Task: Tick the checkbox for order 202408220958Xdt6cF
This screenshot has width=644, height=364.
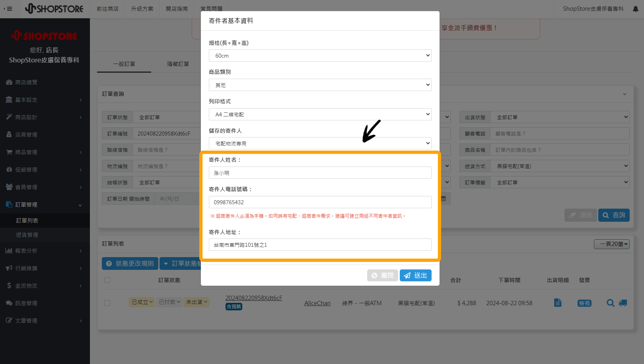Action: click(107, 303)
